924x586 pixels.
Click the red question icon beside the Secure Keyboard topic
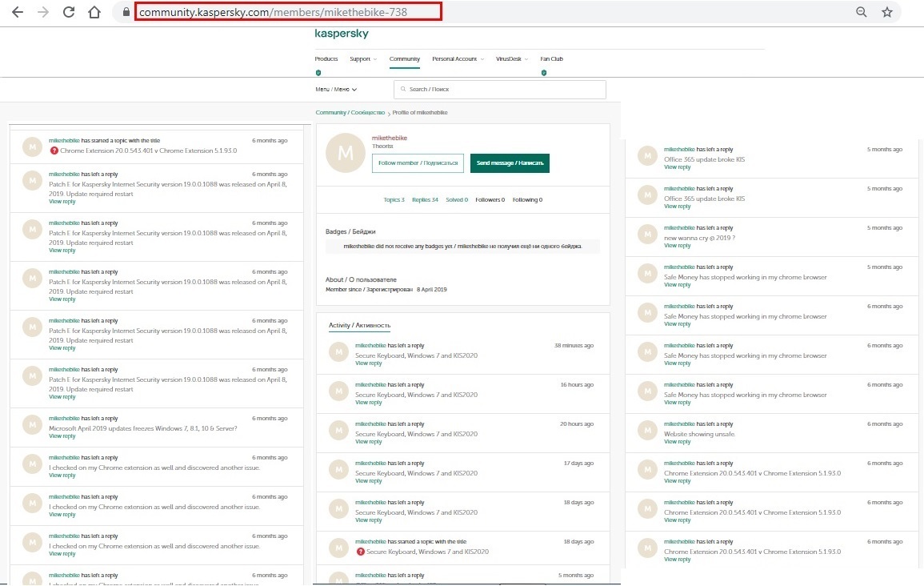click(361, 552)
